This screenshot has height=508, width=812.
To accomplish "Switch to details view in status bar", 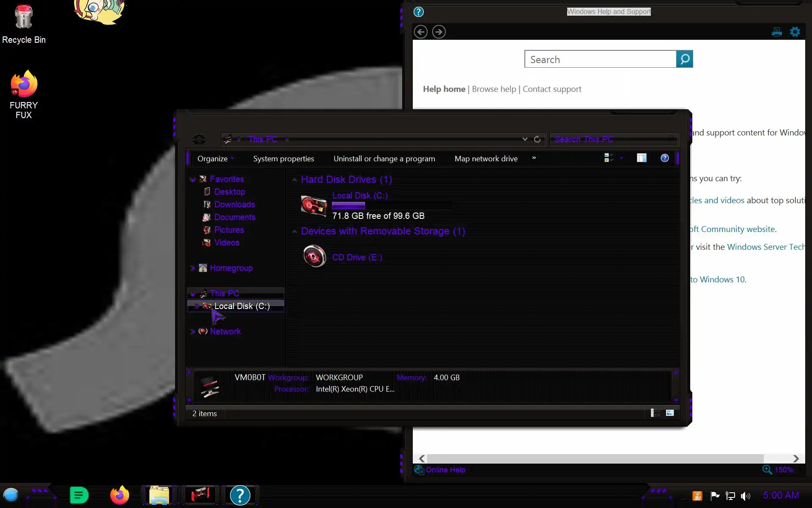I will 655,413.
